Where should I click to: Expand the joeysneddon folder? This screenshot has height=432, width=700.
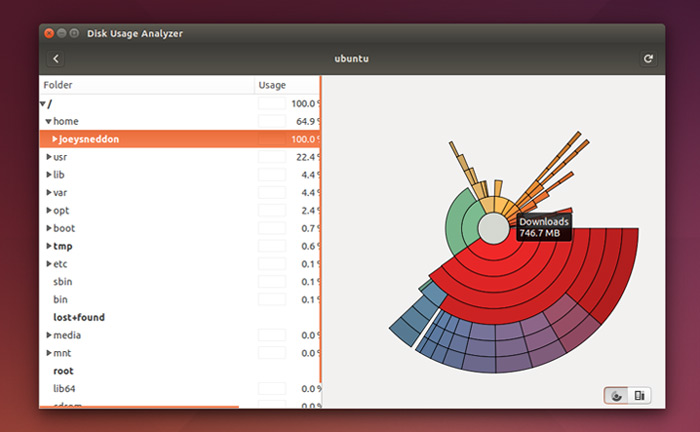point(55,139)
